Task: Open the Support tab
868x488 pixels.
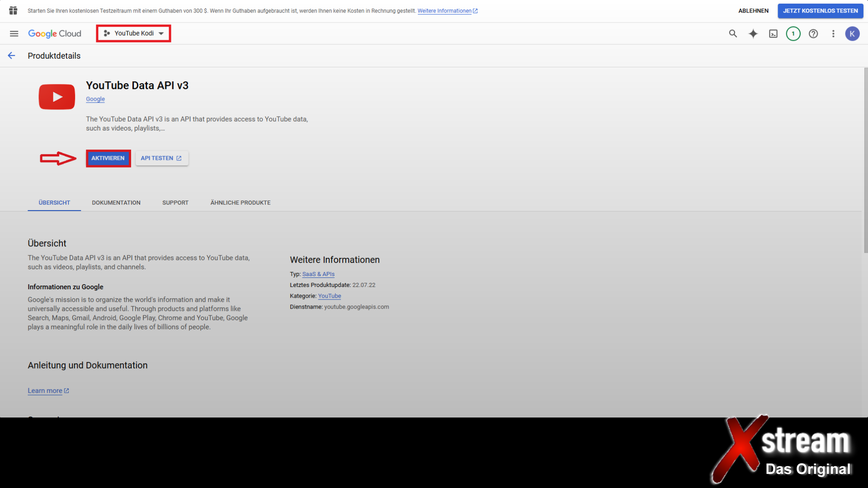Action: tap(175, 202)
